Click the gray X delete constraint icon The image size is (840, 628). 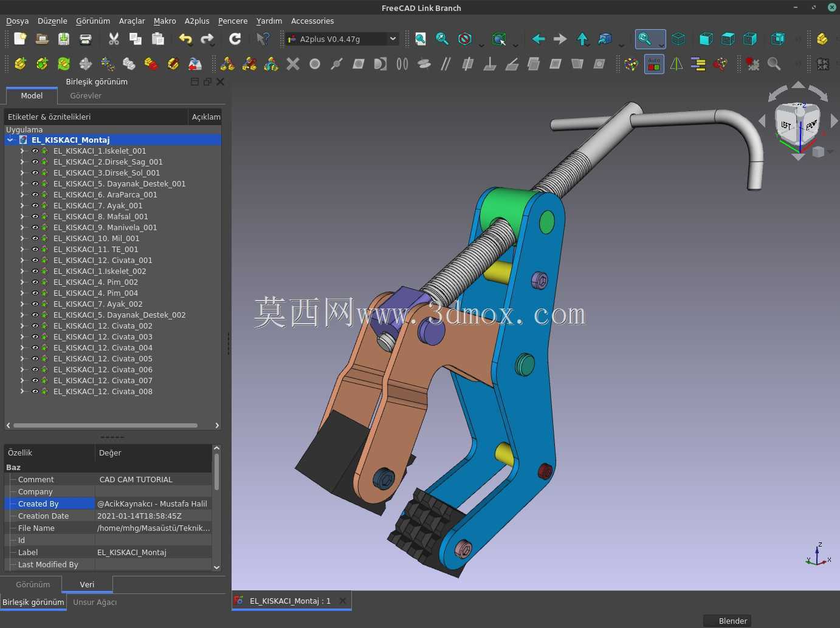tap(293, 64)
